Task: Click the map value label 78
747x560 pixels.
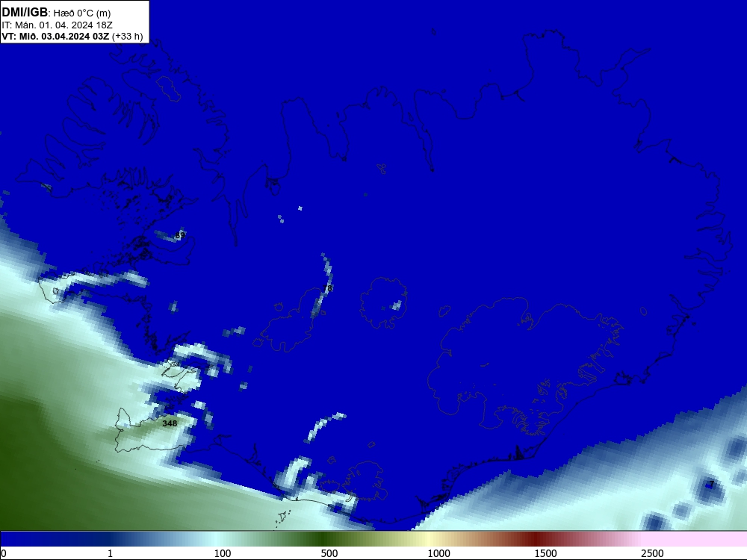Action: [x=327, y=288]
